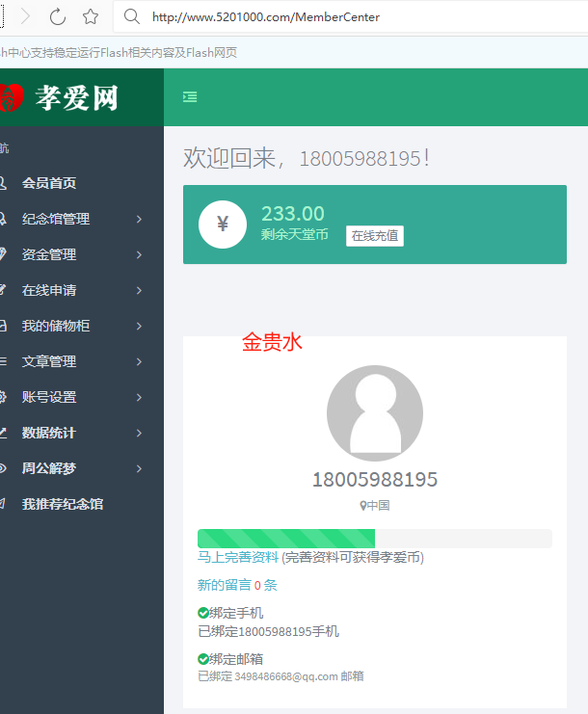Click the red 金贵水 name text

pyautogui.click(x=272, y=342)
